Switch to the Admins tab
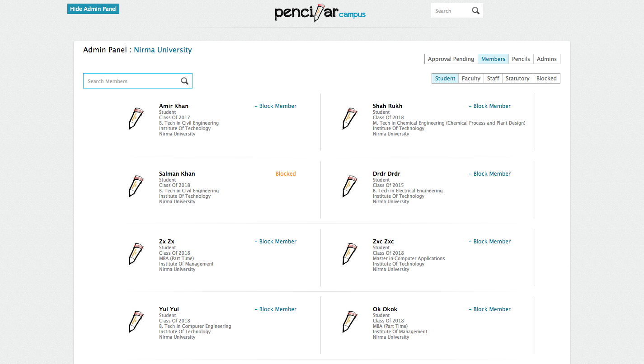The height and width of the screenshot is (364, 644). pos(546,59)
